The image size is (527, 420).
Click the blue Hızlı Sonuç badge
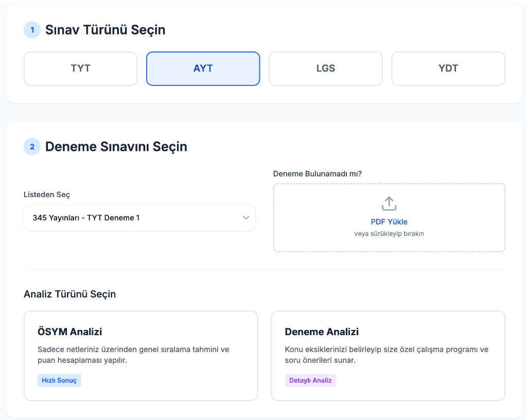point(59,380)
